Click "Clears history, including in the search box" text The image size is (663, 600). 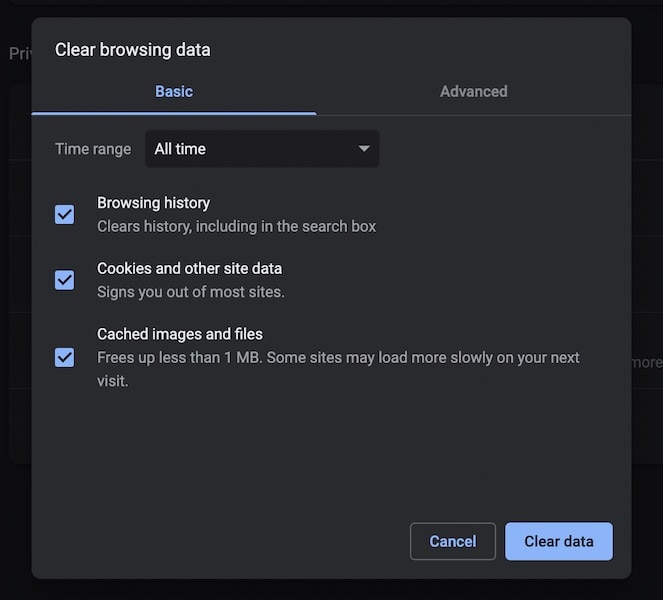236,227
